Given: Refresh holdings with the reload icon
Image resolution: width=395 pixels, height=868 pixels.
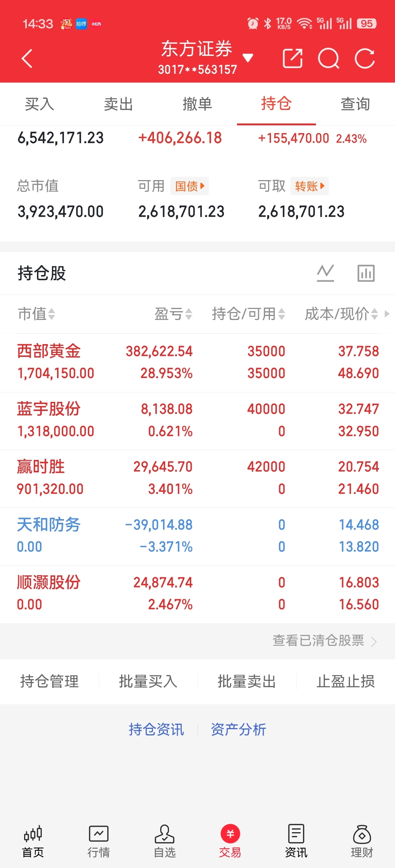Looking at the screenshot, I should 365,58.
